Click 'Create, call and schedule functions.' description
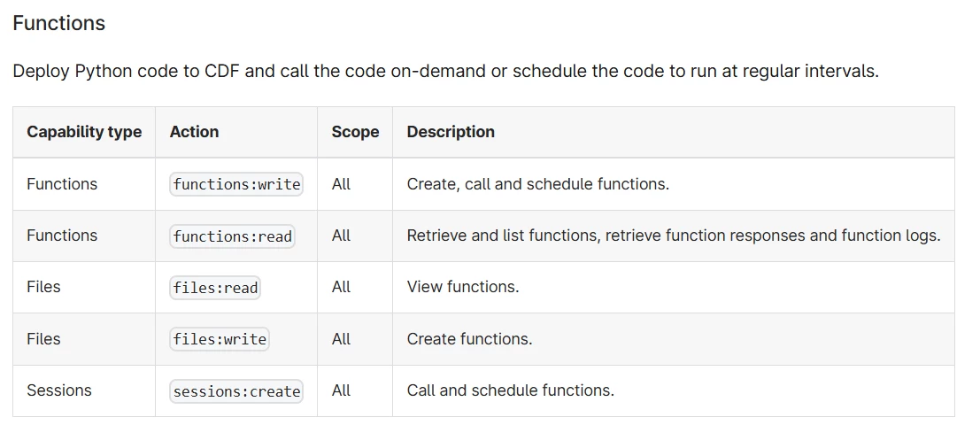 point(537,184)
